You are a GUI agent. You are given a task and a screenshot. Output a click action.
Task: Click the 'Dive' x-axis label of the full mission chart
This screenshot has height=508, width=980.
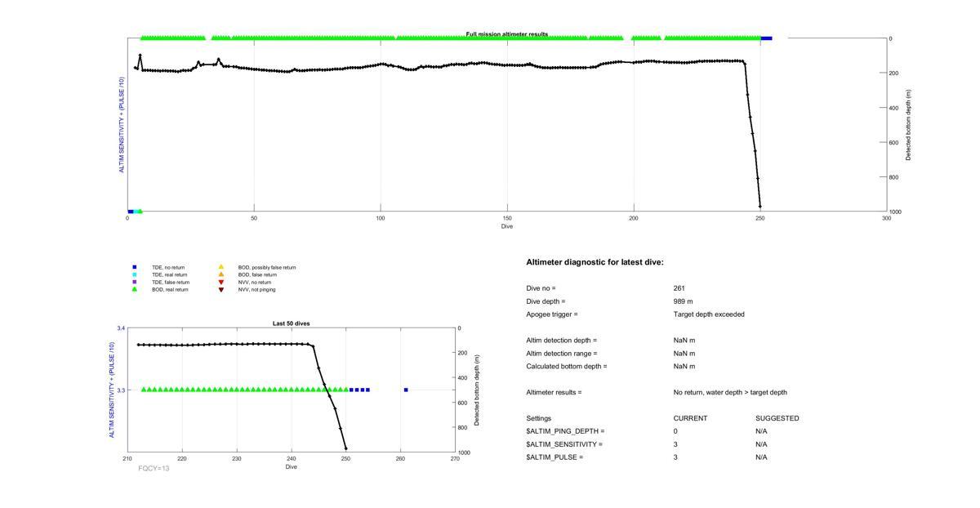(x=507, y=226)
